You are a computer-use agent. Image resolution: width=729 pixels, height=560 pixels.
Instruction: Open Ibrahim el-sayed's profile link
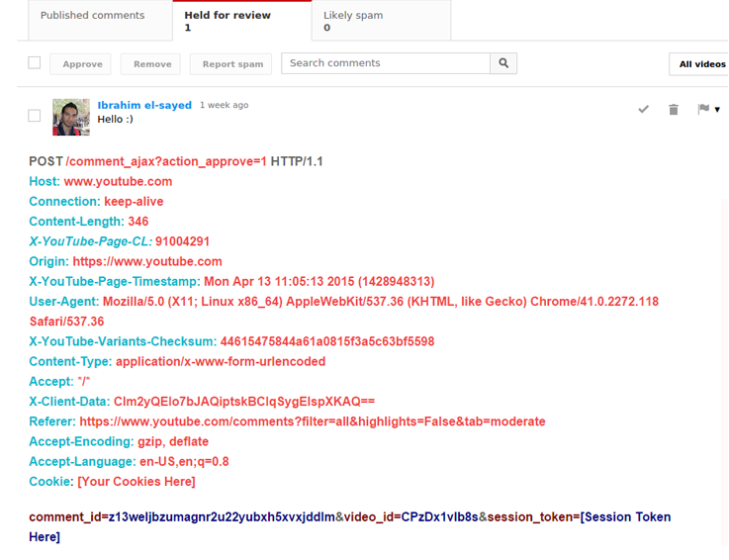(x=144, y=105)
